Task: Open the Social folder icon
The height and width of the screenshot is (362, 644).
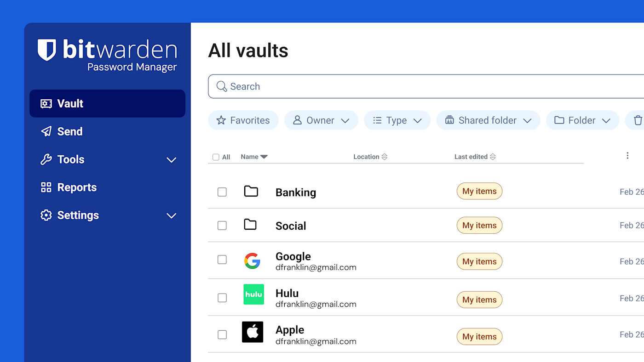Action: (250, 225)
